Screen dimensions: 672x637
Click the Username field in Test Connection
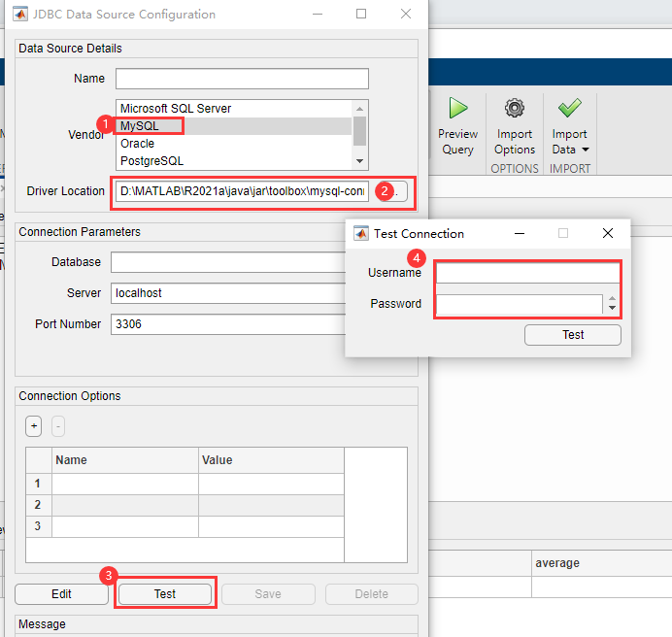528,273
